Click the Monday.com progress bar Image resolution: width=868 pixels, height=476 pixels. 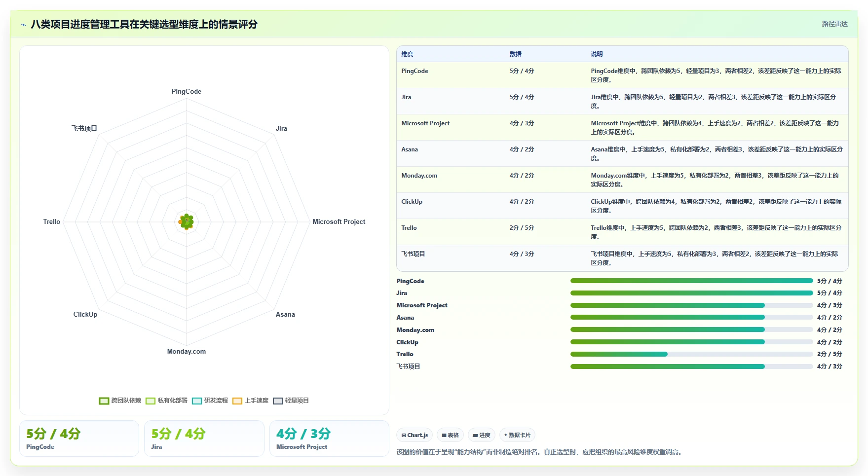(691, 330)
